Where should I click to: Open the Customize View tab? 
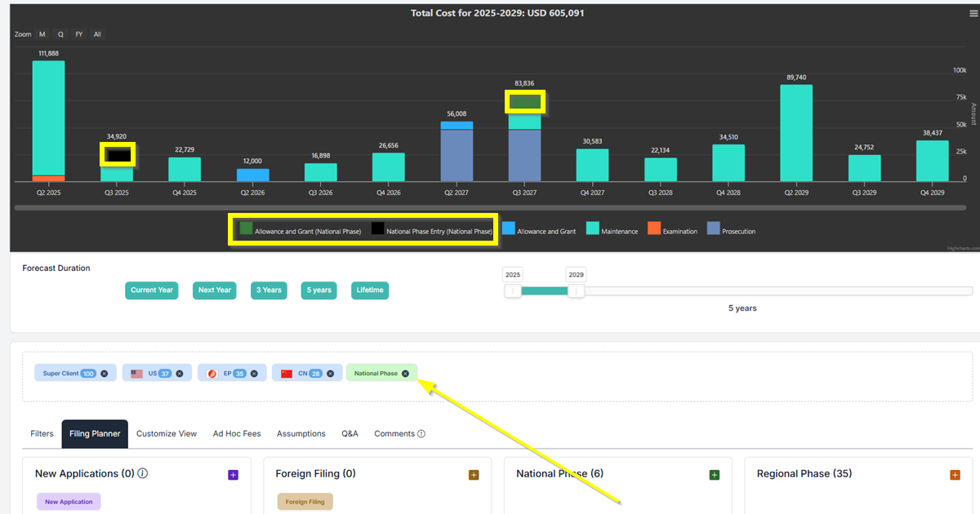167,434
